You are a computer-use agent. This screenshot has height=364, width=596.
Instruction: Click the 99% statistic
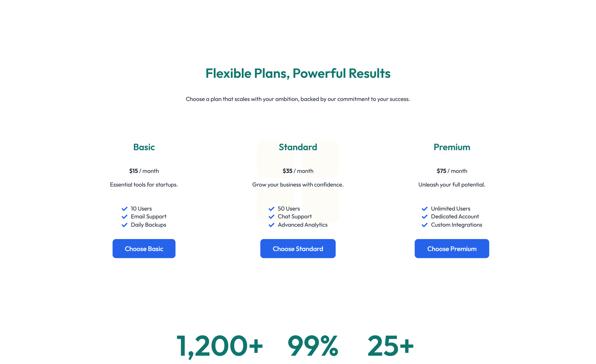pyautogui.click(x=313, y=345)
